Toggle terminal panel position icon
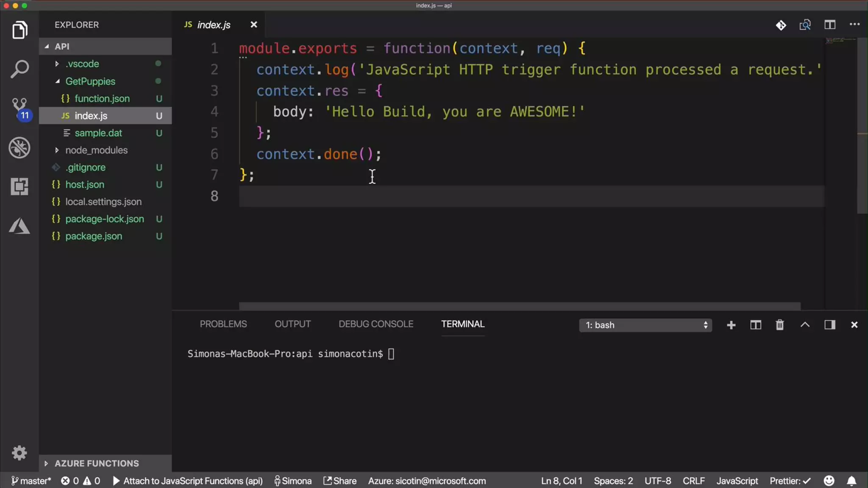The width and height of the screenshot is (868, 488). pyautogui.click(x=829, y=325)
